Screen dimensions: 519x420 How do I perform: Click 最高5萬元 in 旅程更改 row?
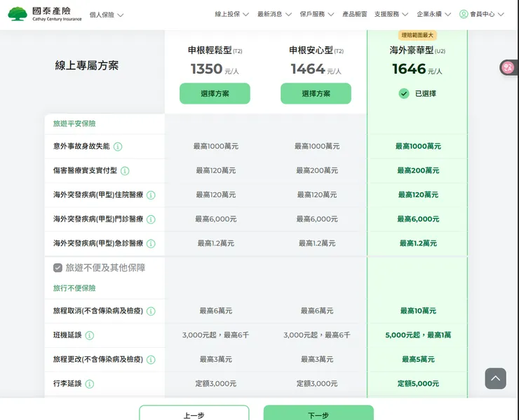[418, 360]
